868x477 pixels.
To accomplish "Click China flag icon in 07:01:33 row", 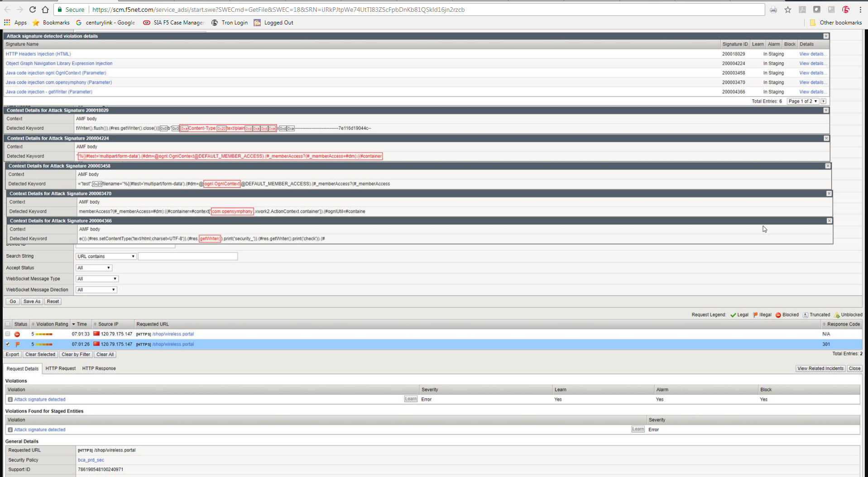I will coord(96,334).
